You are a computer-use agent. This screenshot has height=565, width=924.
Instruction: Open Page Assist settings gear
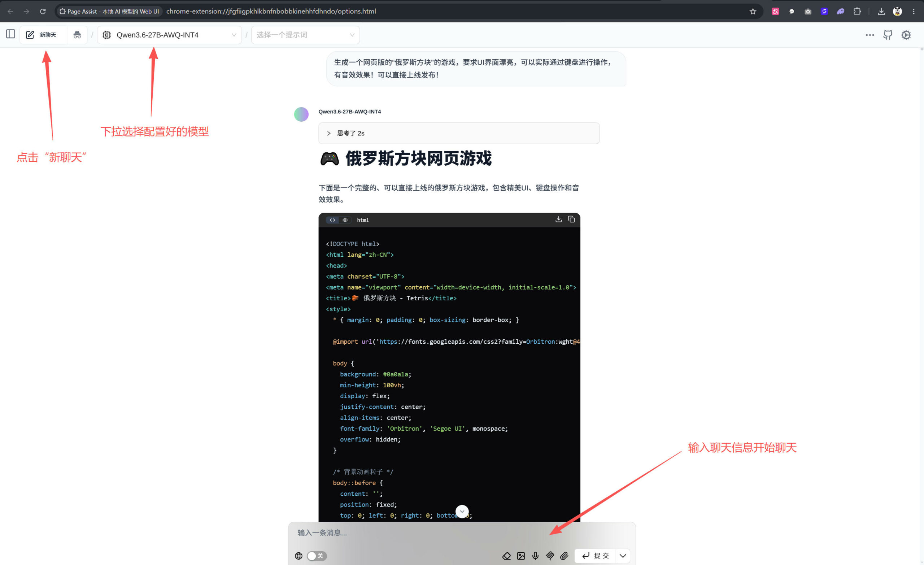pos(906,35)
